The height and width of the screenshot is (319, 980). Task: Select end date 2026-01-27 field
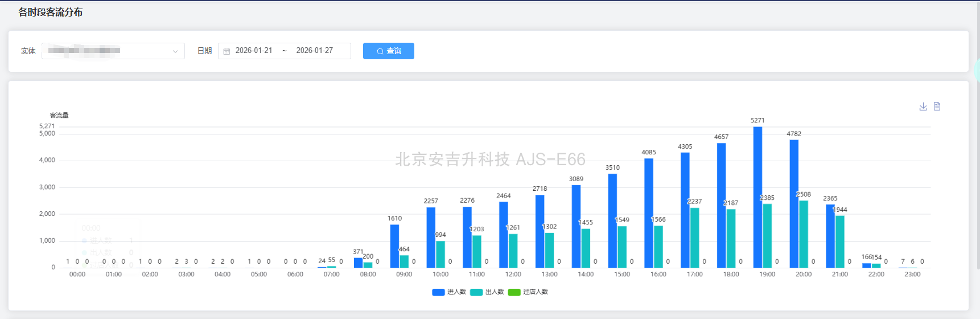pos(315,51)
